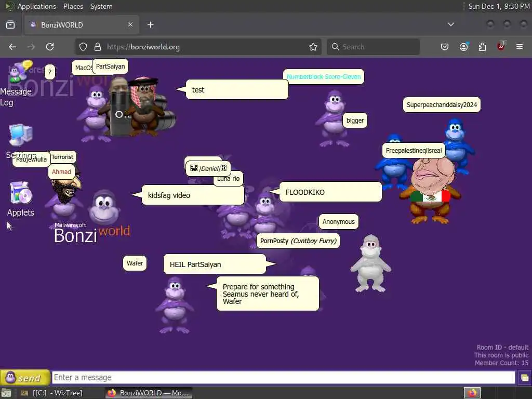Click the uBlock Origin extension icon

click(x=501, y=46)
